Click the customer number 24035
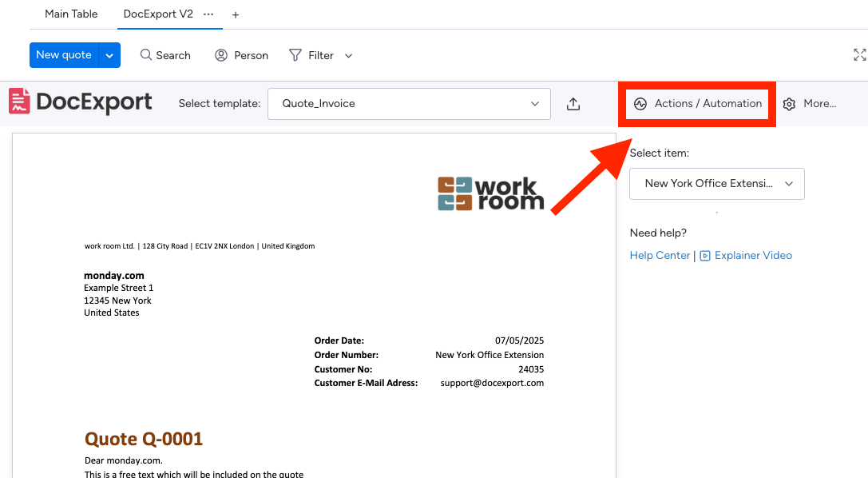Screen dimensions: 868x478 coord(532,369)
